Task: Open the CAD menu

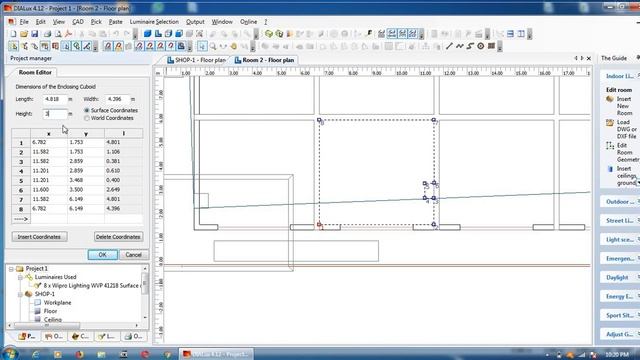Action: (78, 22)
